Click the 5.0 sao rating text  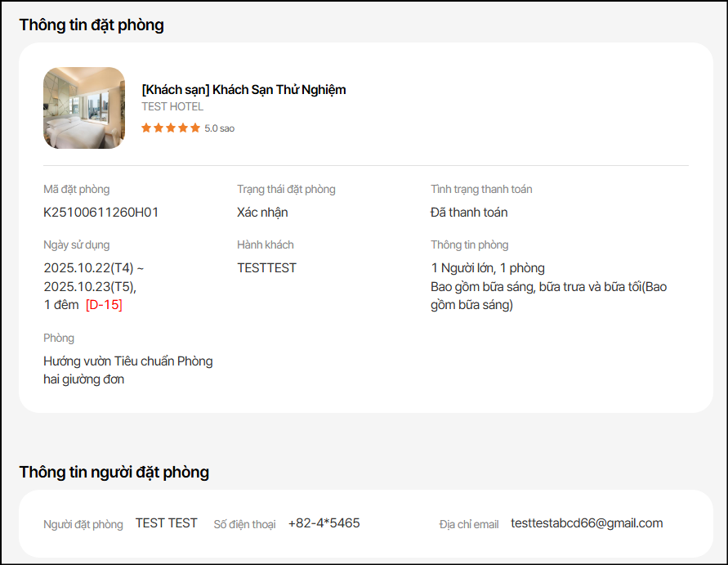pyautogui.click(x=219, y=128)
